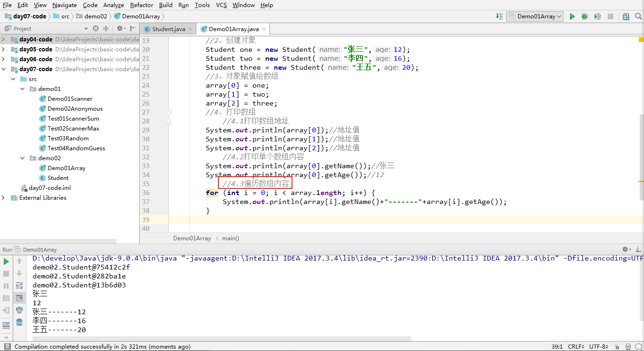Run Demo01Array with the green toolbar arrow

tap(572, 16)
